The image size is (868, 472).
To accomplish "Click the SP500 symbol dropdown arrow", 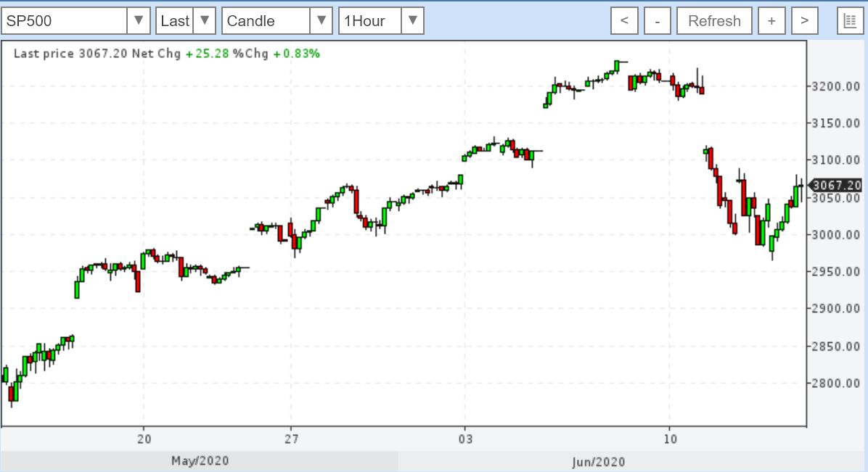I will tap(139, 21).
